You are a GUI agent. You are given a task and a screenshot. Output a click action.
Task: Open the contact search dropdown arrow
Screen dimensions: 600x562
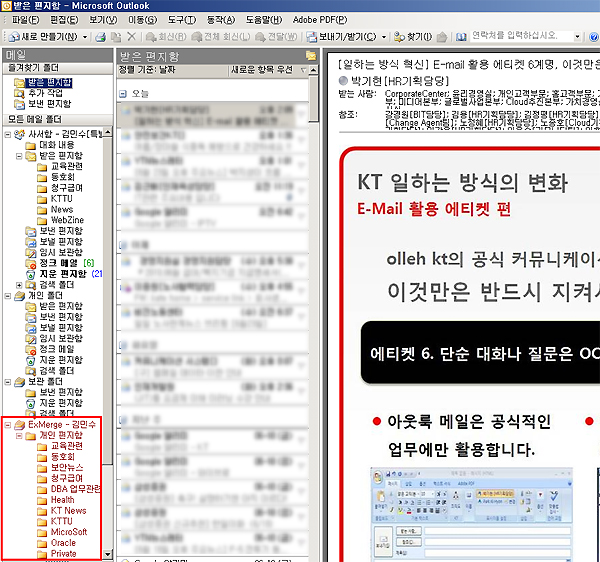pyautogui.click(x=577, y=37)
